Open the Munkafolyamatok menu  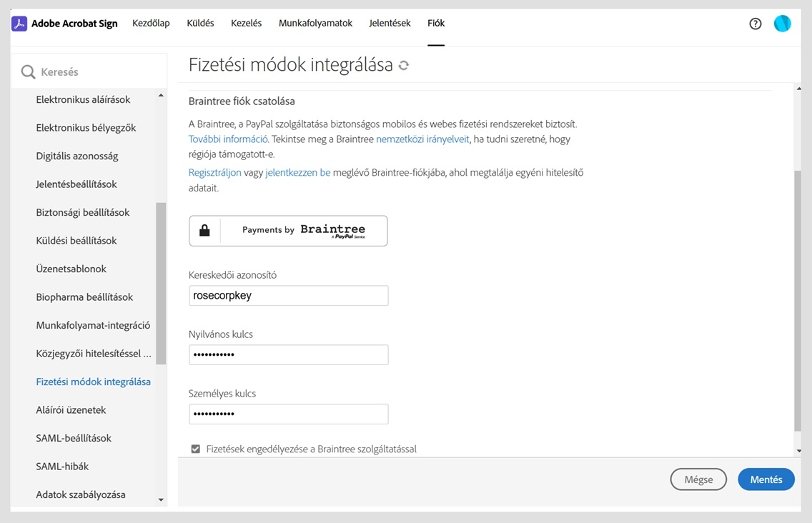(315, 24)
